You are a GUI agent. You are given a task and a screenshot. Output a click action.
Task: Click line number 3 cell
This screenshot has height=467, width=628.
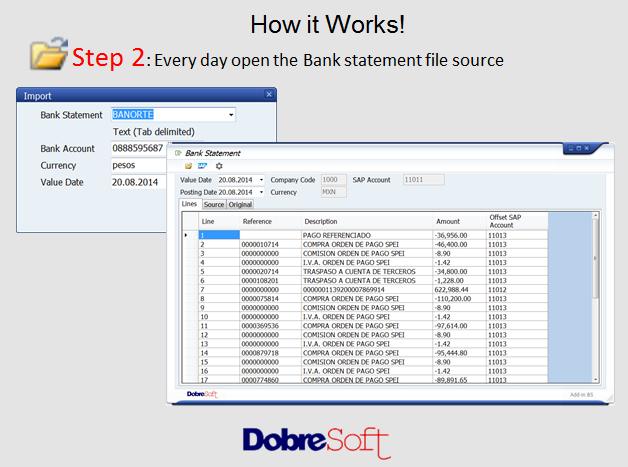pos(219,254)
